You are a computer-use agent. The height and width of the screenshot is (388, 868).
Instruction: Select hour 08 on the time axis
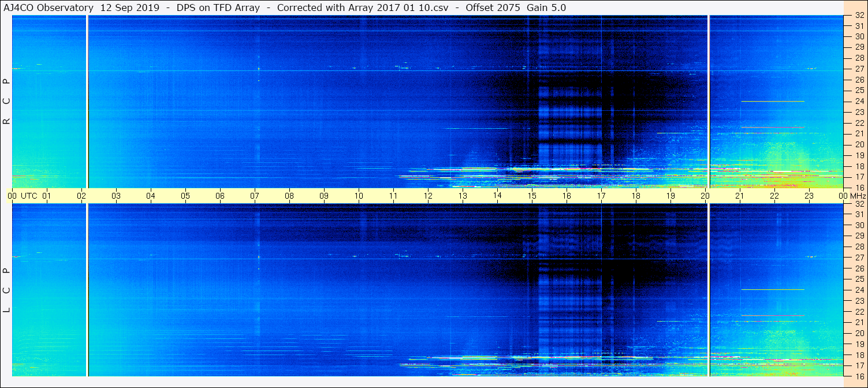(x=289, y=196)
